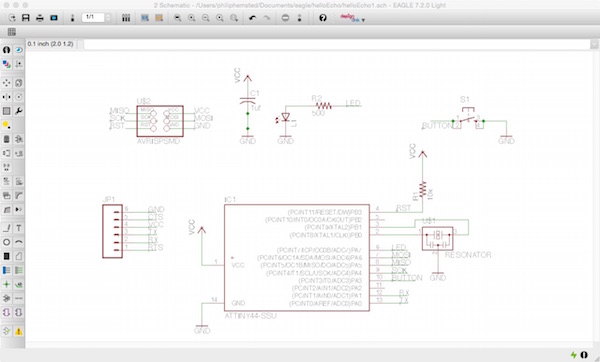Undo the last action
This screenshot has height=362, width=600.
[x=252, y=18]
